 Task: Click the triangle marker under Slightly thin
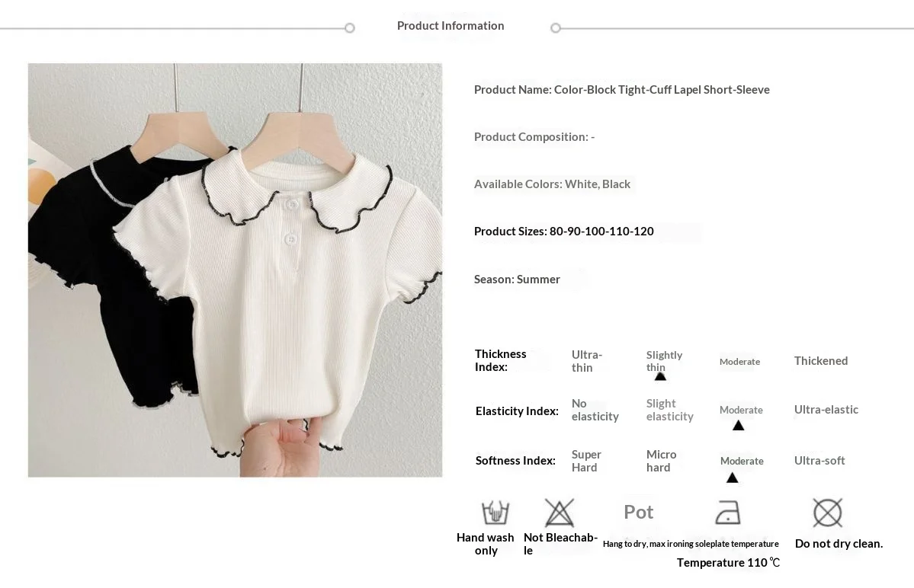[x=660, y=377]
